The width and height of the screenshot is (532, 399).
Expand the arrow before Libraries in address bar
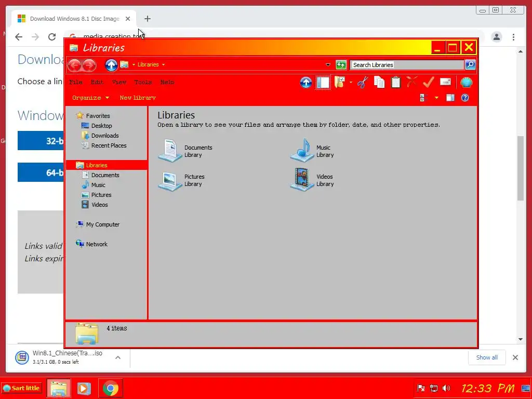(x=134, y=64)
